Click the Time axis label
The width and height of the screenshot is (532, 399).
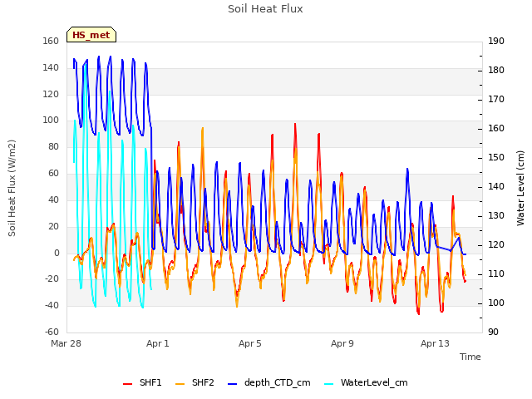pos(470,357)
